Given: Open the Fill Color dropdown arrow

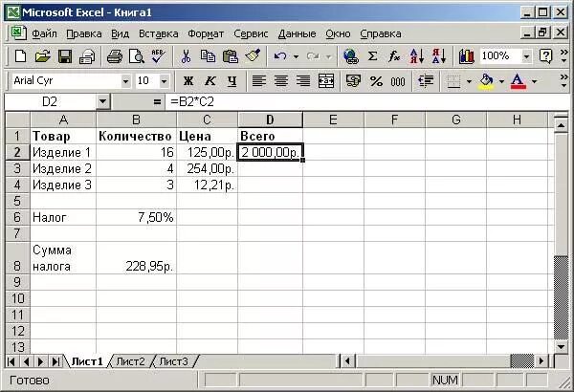Looking at the screenshot, I should click(x=501, y=81).
